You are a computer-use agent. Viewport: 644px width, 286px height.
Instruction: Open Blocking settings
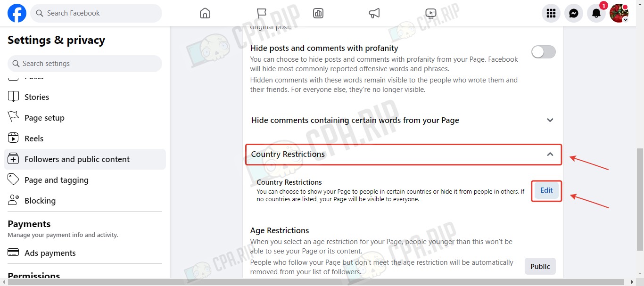(x=85, y=201)
